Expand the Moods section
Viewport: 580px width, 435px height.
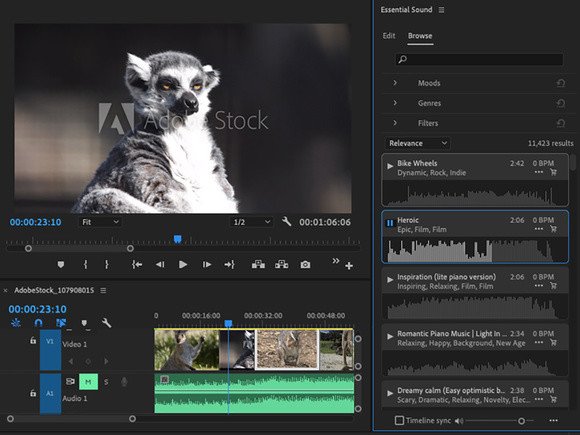click(395, 82)
